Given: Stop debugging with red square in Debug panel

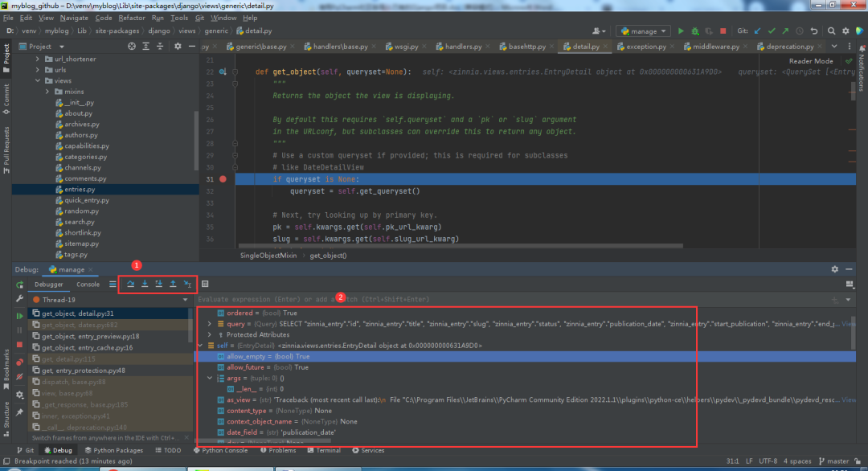Looking at the screenshot, I should [20, 344].
